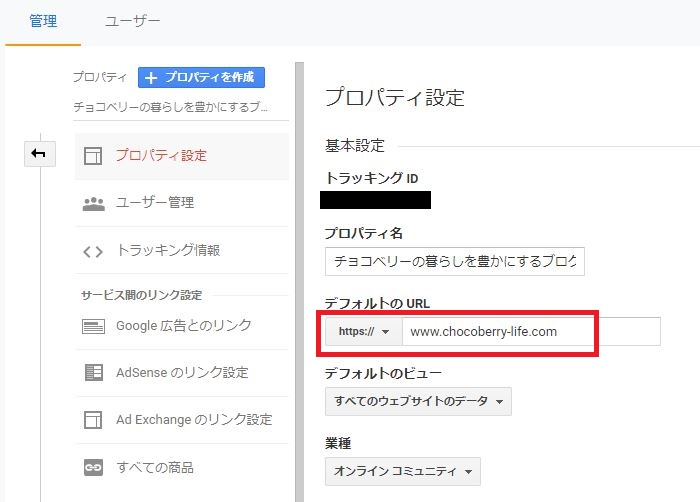Open すべての商品 item
The width and height of the screenshot is (700, 502).
pyautogui.click(x=182, y=468)
